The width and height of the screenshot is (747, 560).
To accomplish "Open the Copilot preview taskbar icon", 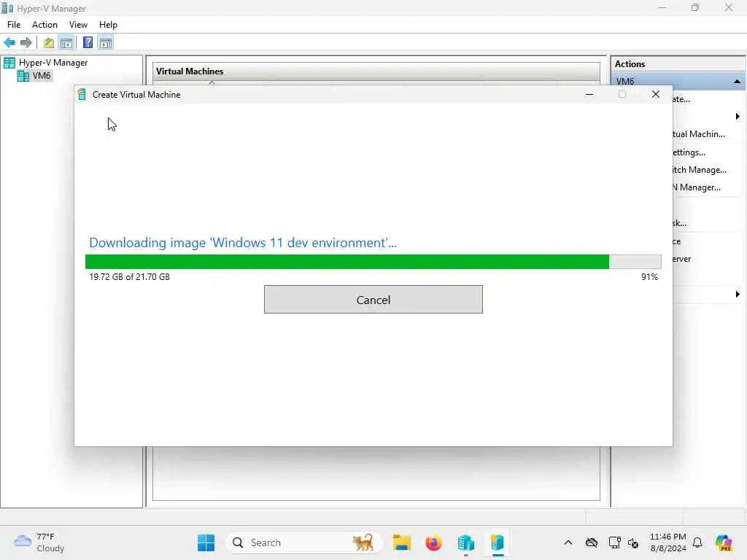I will 723,542.
